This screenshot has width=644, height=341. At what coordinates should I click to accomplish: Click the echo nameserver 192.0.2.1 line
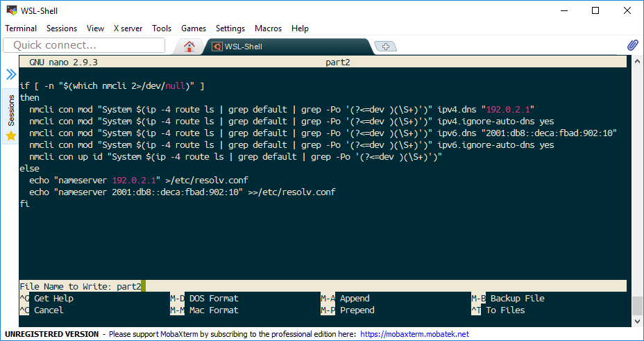coord(139,181)
